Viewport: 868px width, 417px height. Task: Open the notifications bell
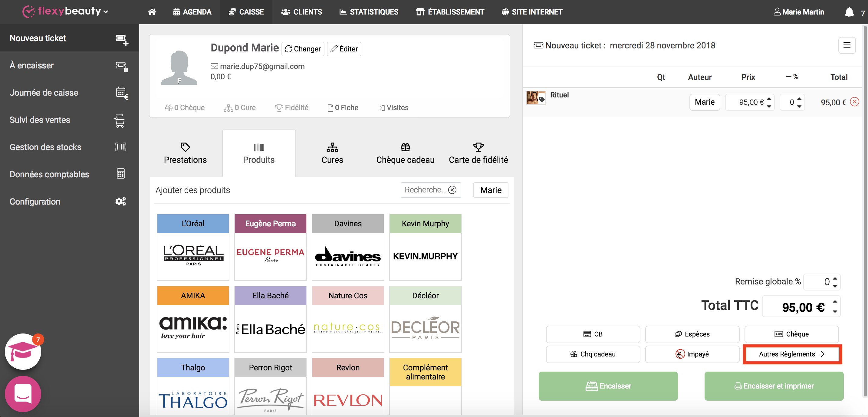tap(849, 12)
